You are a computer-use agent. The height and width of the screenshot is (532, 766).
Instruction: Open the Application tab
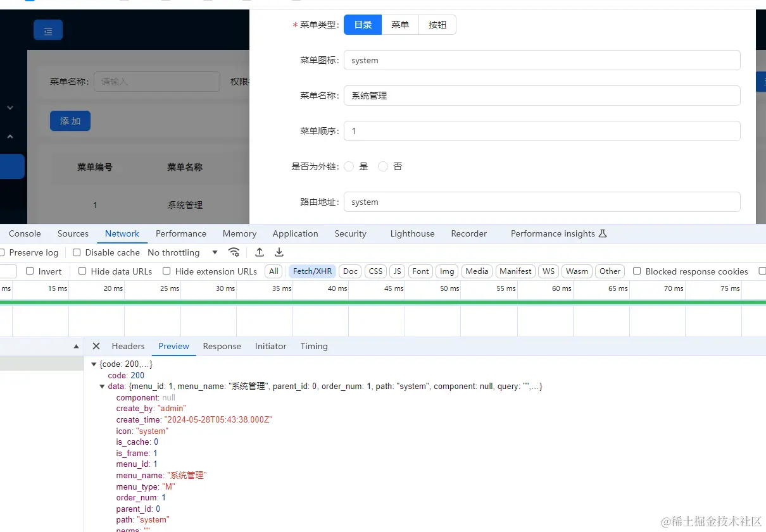coord(296,233)
